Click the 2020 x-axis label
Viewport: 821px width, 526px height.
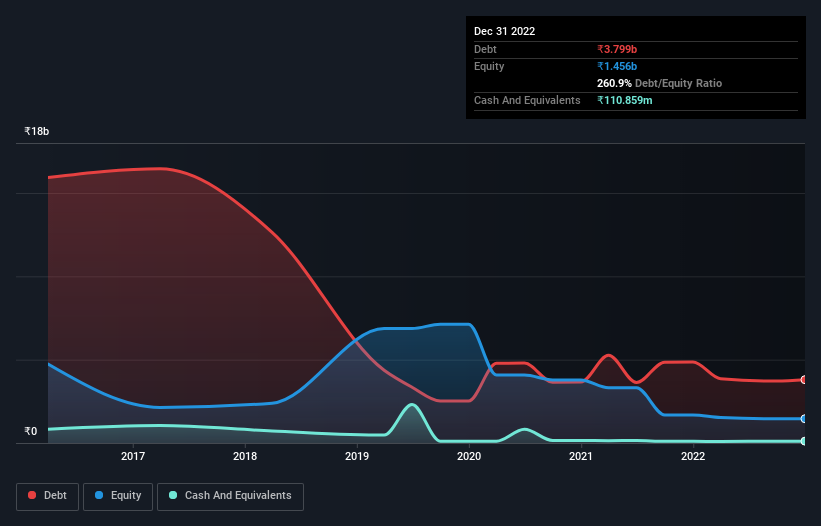click(x=469, y=456)
